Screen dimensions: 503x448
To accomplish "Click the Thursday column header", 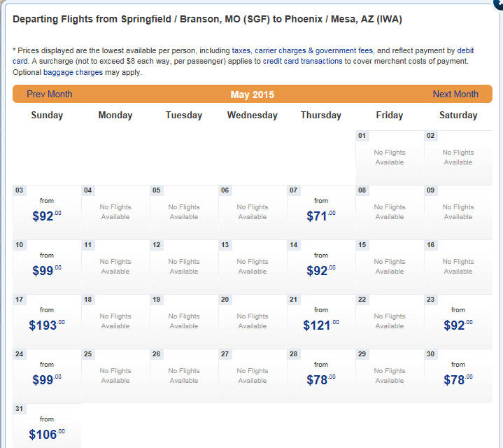I will point(320,115).
